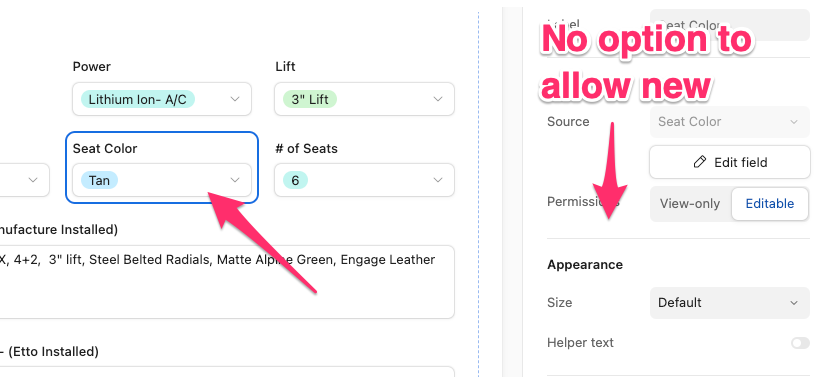Click the Edit field button
Image resolution: width=825 pixels, height=377 pixels.
click(x=730, y=162)
